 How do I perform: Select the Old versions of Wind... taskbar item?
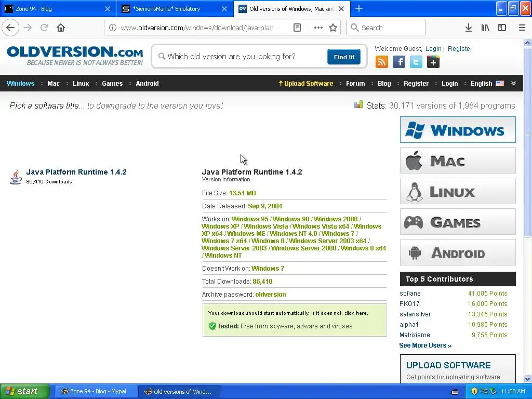180,392
